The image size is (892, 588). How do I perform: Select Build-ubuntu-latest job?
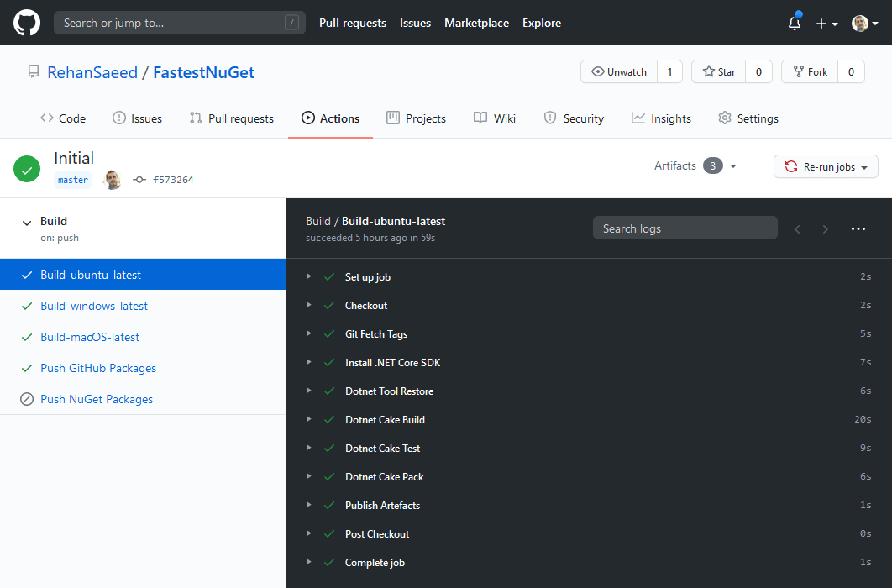(143, 275)
